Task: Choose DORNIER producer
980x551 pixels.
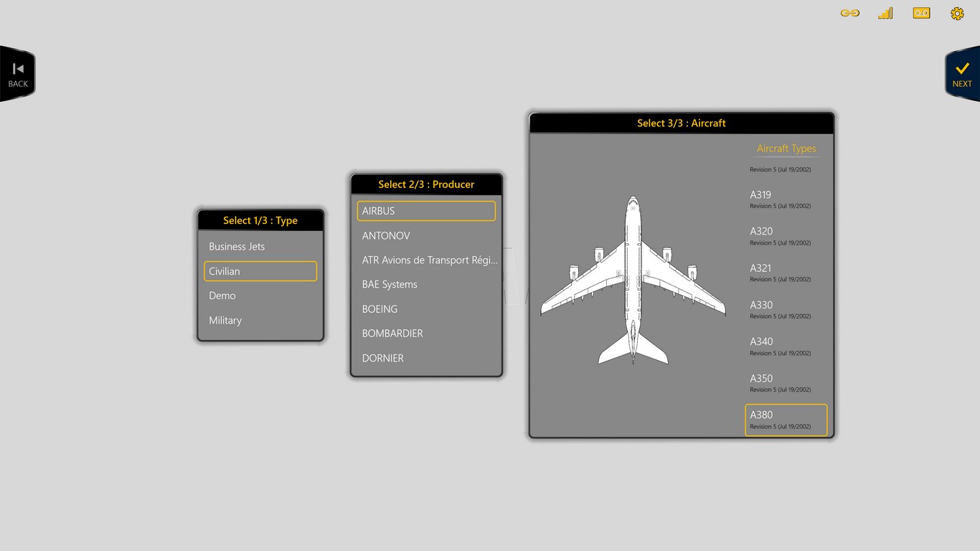Action: click(x=426, y=358)
